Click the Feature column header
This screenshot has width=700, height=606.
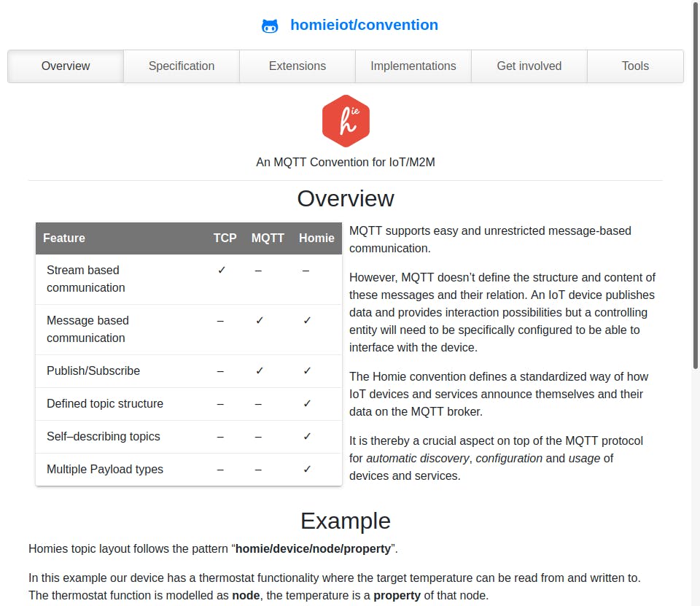pos(64,238)
